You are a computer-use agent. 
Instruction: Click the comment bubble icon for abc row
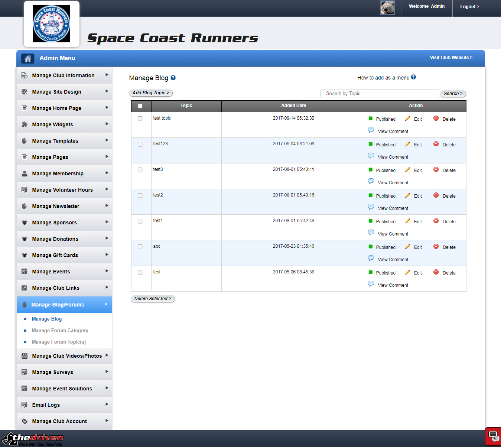(371, 258)
